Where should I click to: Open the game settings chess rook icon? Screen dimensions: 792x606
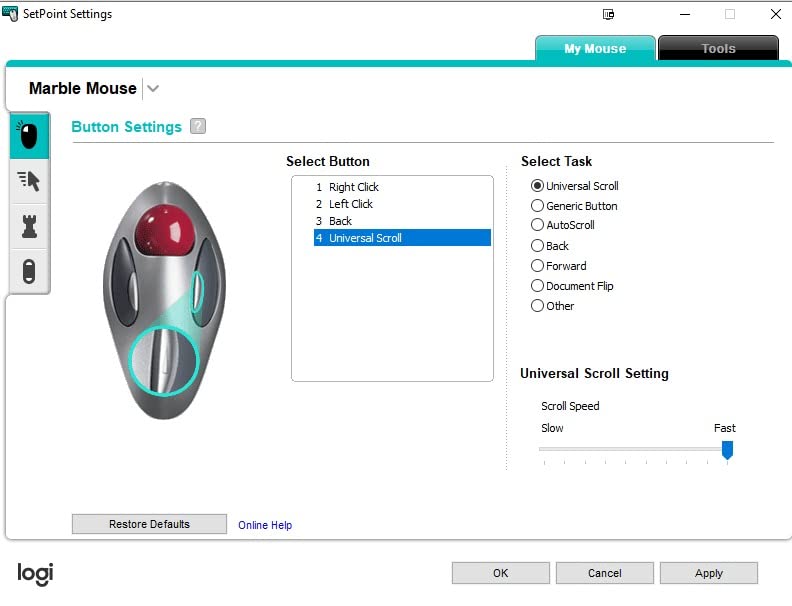coord(29,226)
